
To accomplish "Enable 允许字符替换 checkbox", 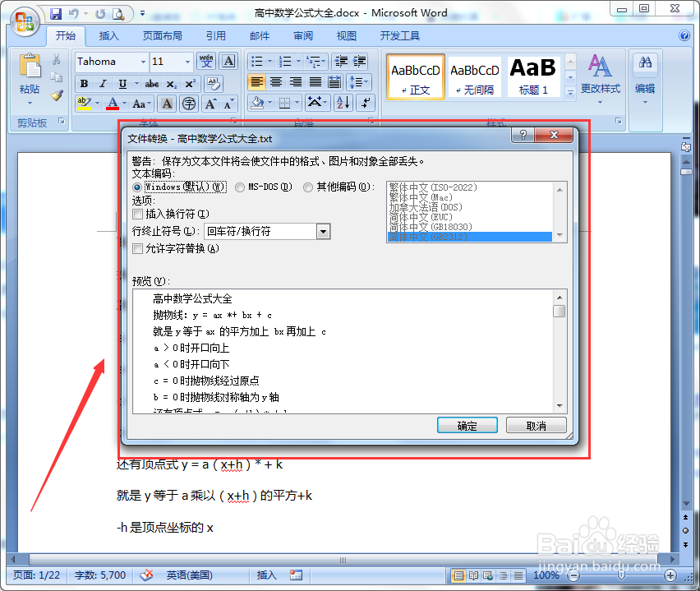I will pyautogui.click(x=138, y=248).
